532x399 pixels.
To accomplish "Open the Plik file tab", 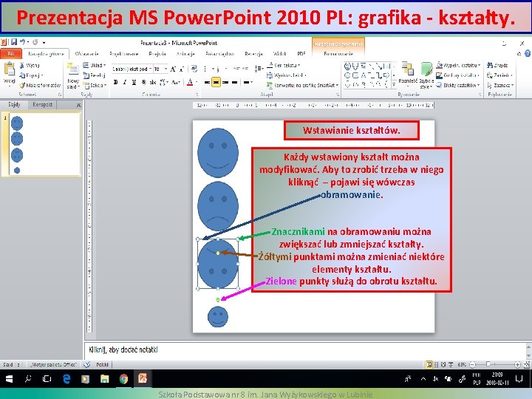I will (x=11, y=54).
